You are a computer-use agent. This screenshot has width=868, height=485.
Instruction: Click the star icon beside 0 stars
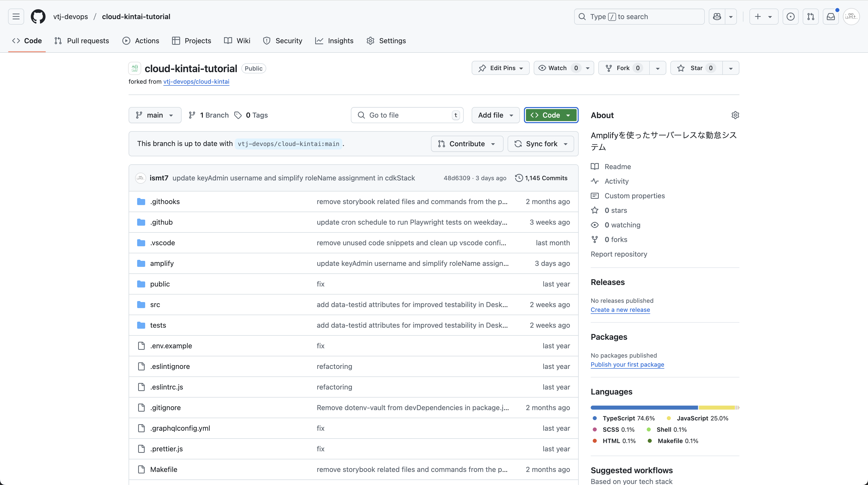(x=595, y=210)
